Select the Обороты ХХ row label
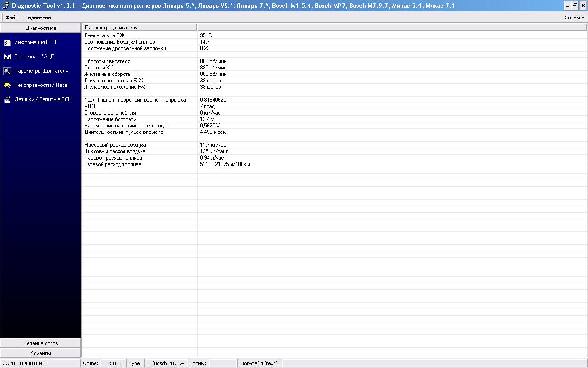 click(x=98, y=68)
